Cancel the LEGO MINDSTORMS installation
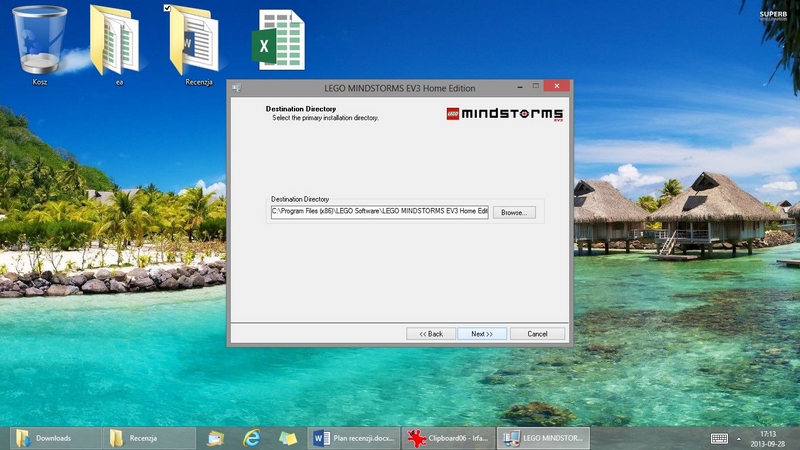The height and width of the screenshot is (450, 800). [537, 334]
